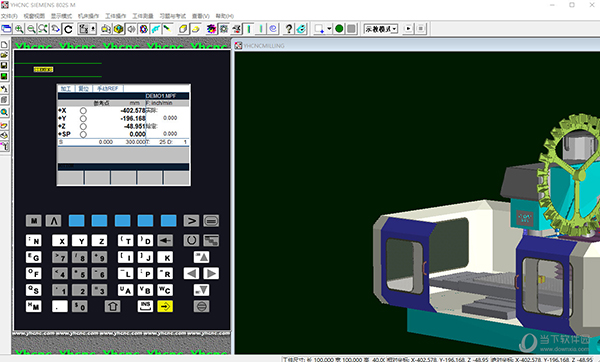Select the +X axis radio circle

click(83, 111)
